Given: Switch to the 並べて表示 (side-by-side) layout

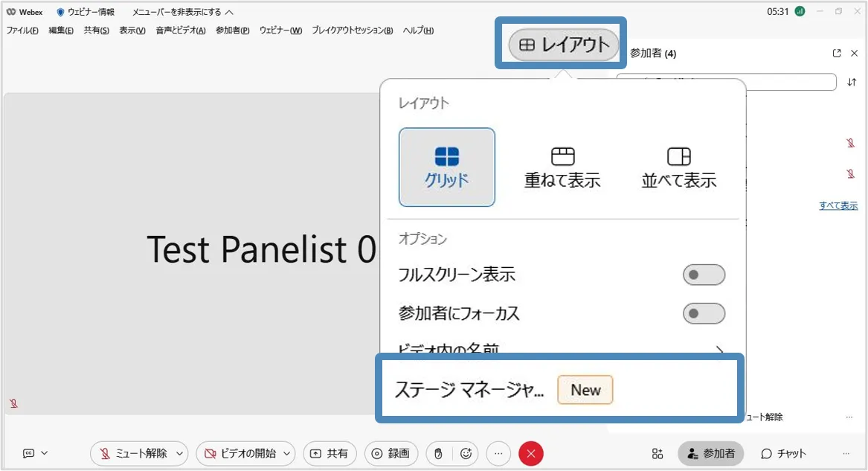Looking at the screenshot, I should tap(678, 167).
